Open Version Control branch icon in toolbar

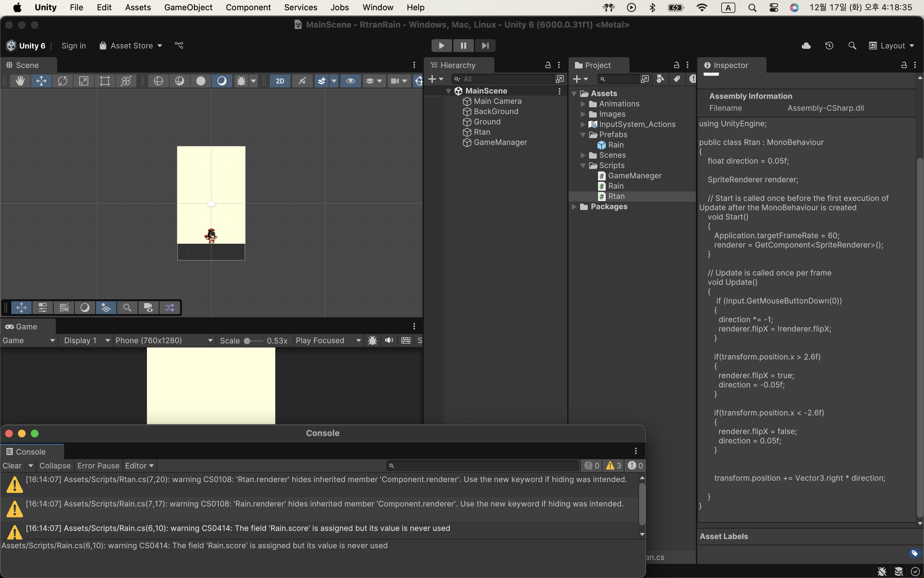(179, 46)
